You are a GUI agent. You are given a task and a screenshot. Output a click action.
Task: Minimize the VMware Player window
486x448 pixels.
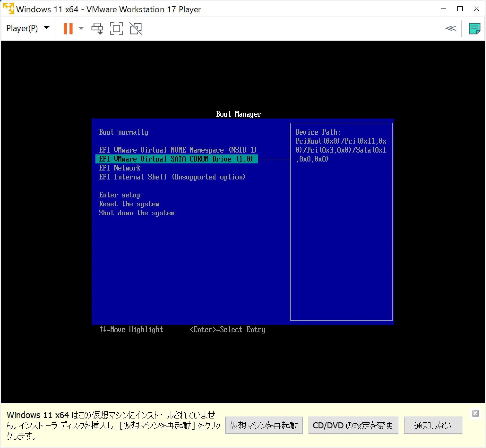click(x=443, y=9)
